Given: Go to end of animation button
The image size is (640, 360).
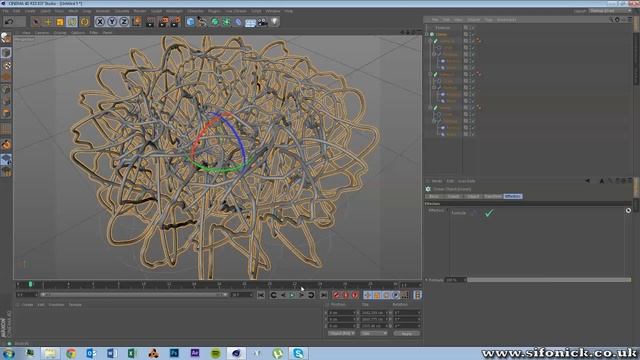Looking at the screenshot, I should [323, 295].
